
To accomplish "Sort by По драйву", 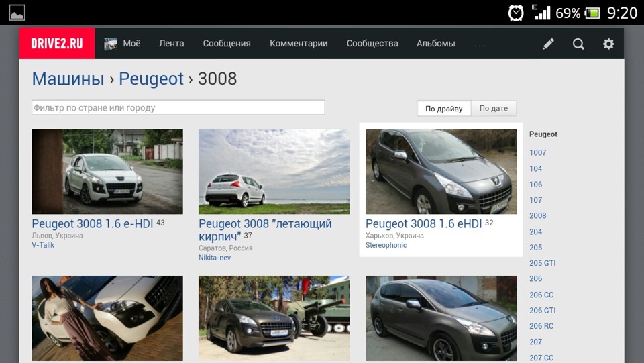I will [x=444, y=109].
